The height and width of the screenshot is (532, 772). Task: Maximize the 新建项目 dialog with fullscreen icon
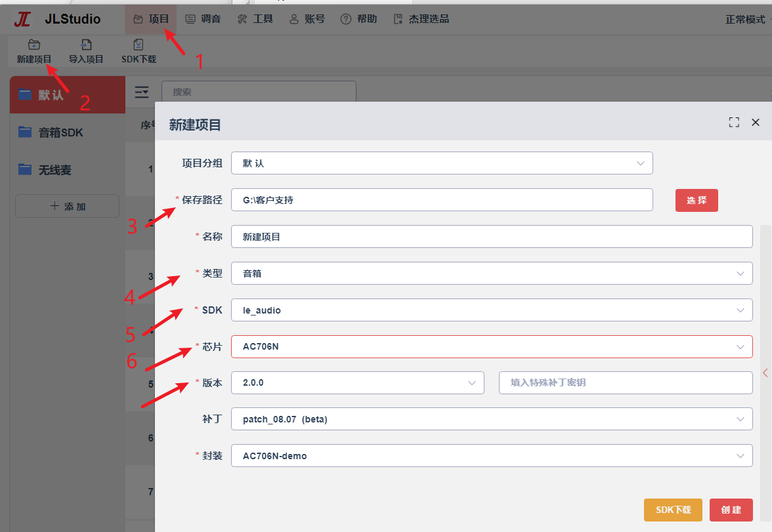click(x=734, y=123)
